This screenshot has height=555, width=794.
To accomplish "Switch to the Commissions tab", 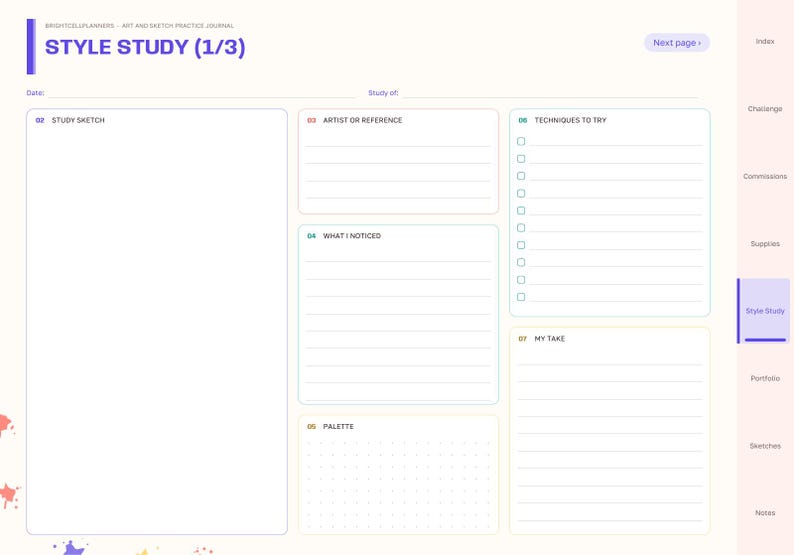I will click(x=765, y=176).
